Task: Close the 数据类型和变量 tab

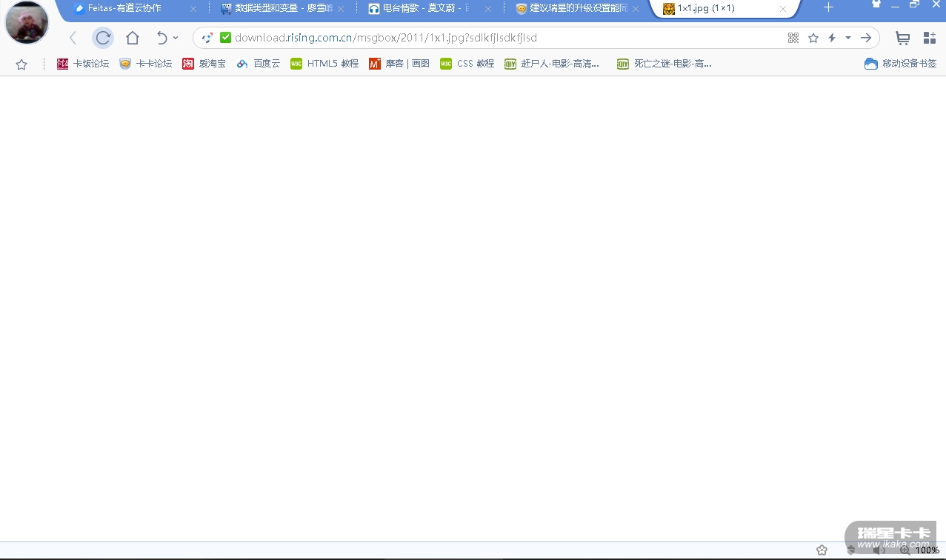Action: 341,9
